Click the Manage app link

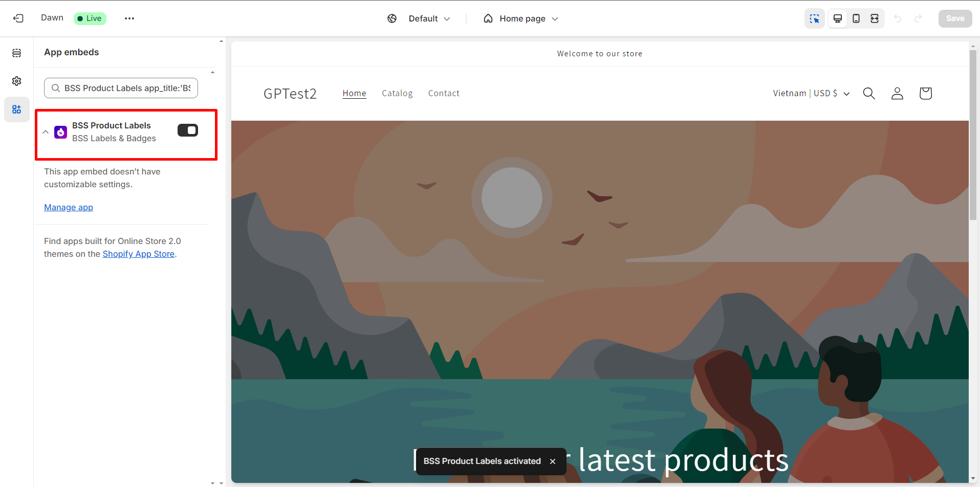(68, 207)
